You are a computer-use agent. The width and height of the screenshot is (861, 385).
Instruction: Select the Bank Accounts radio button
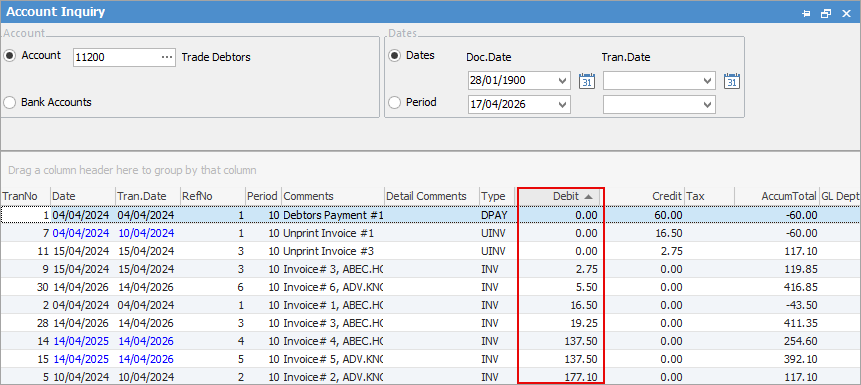tap(10, 102)
